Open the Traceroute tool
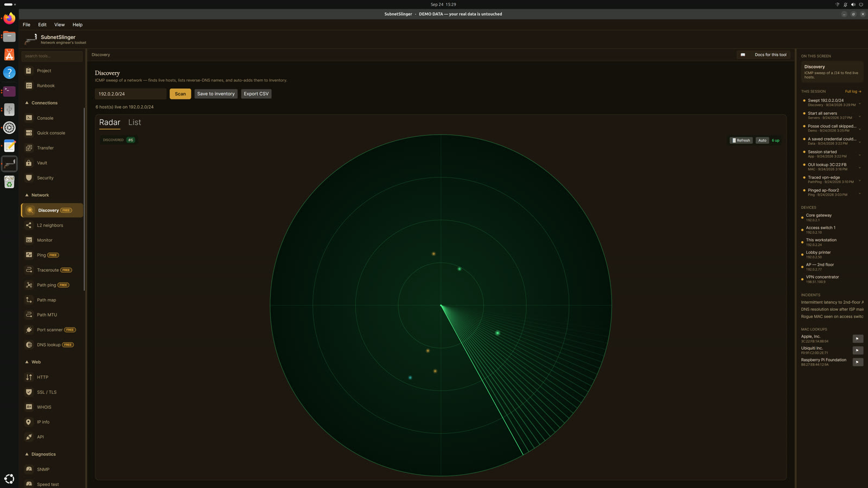The height and width of the screenshot is (488, 868). click(52, 270)
